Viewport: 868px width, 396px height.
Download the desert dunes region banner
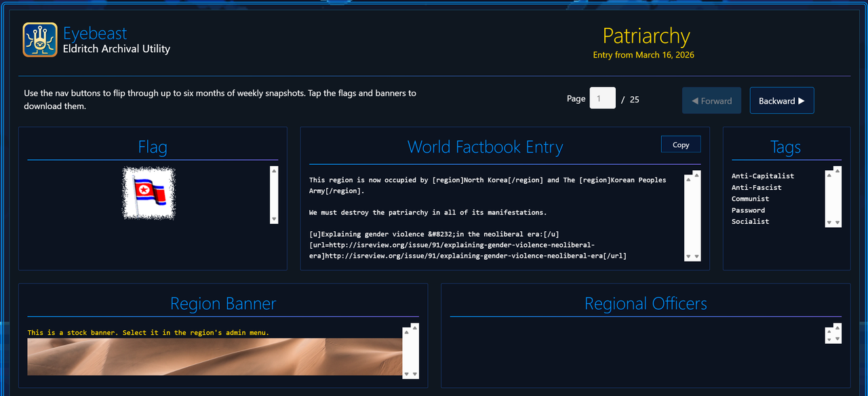215,357
